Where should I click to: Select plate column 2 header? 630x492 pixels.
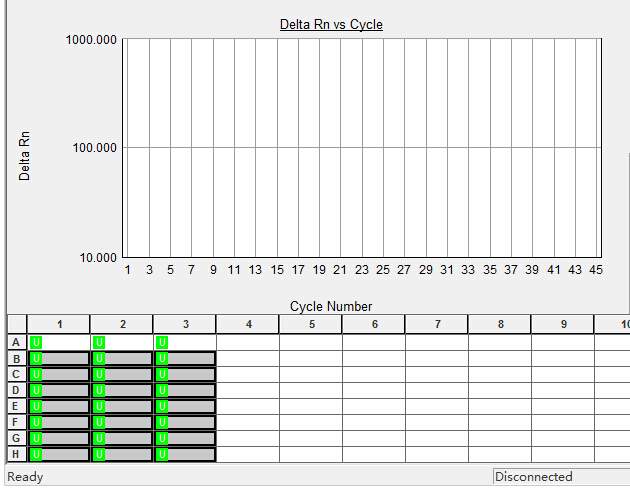[122, 324]
